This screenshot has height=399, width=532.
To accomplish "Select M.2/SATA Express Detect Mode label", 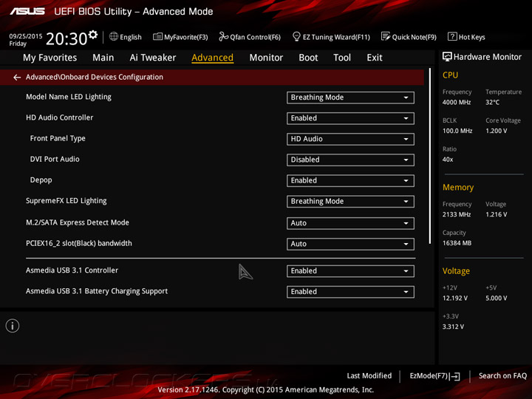I will (x=78, y=222).
